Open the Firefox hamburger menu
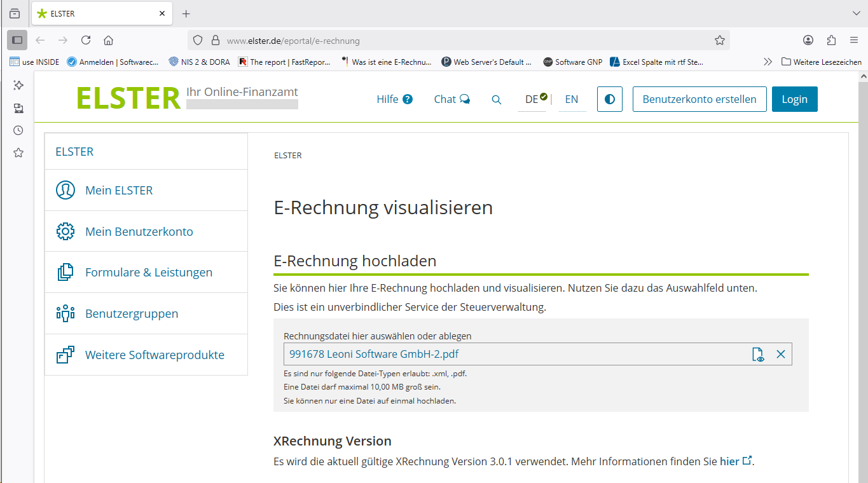 click(x=854, y=40)
